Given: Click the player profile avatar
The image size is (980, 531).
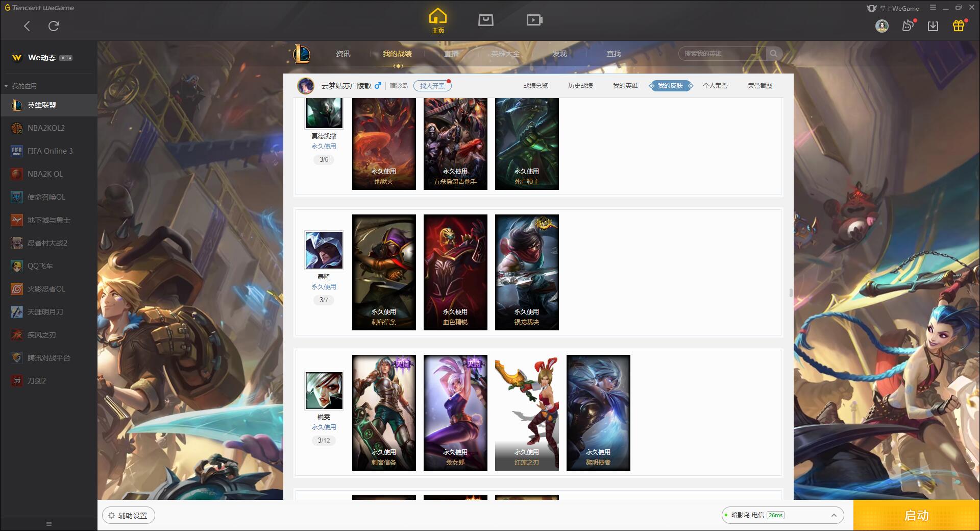Looking at the screenshot, I should click(306, 86).
